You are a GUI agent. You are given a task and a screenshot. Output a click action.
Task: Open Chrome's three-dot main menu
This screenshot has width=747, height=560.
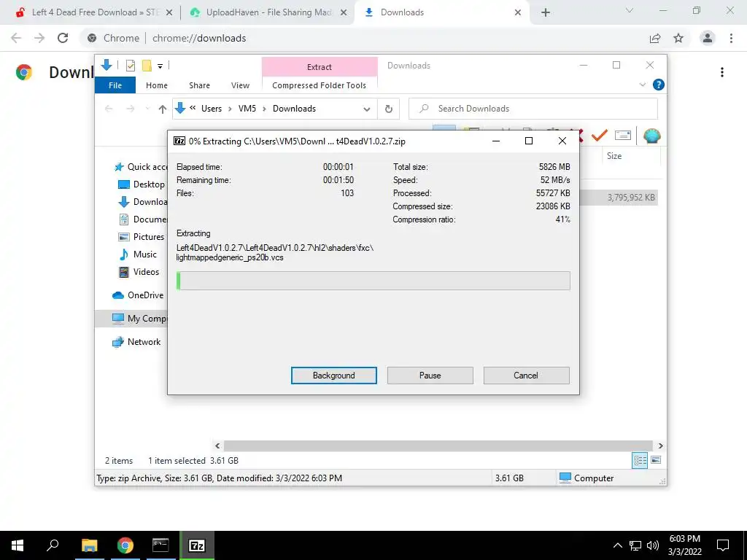[x=731, y=38]
